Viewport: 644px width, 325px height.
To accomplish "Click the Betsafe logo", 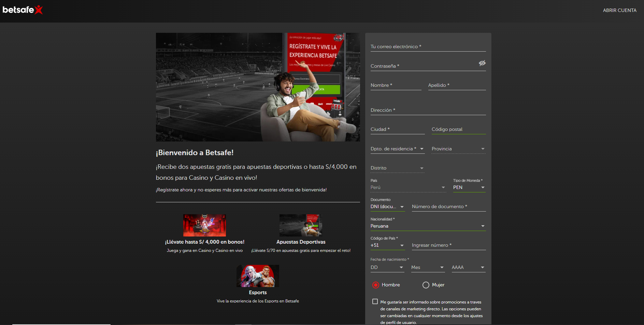I will (23, 10).
